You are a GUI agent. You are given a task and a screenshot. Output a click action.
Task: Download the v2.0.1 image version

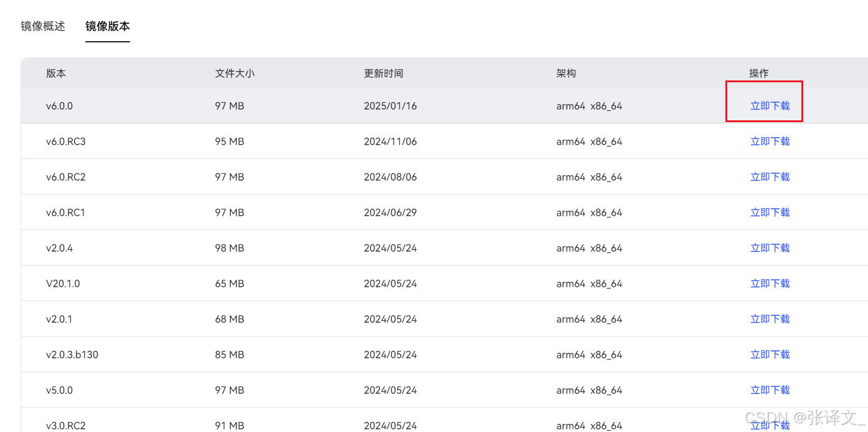pyautogui.click(x=770, y=319)
